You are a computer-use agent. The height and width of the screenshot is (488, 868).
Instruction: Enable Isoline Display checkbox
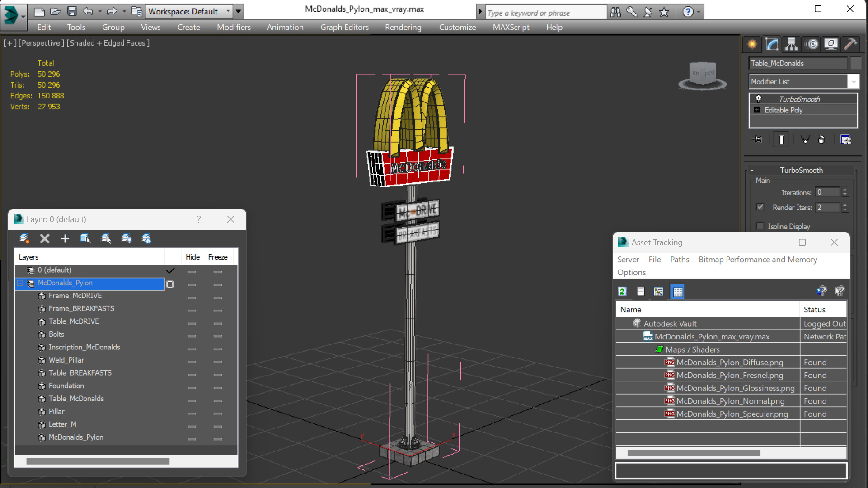click(x=760, y=226)
